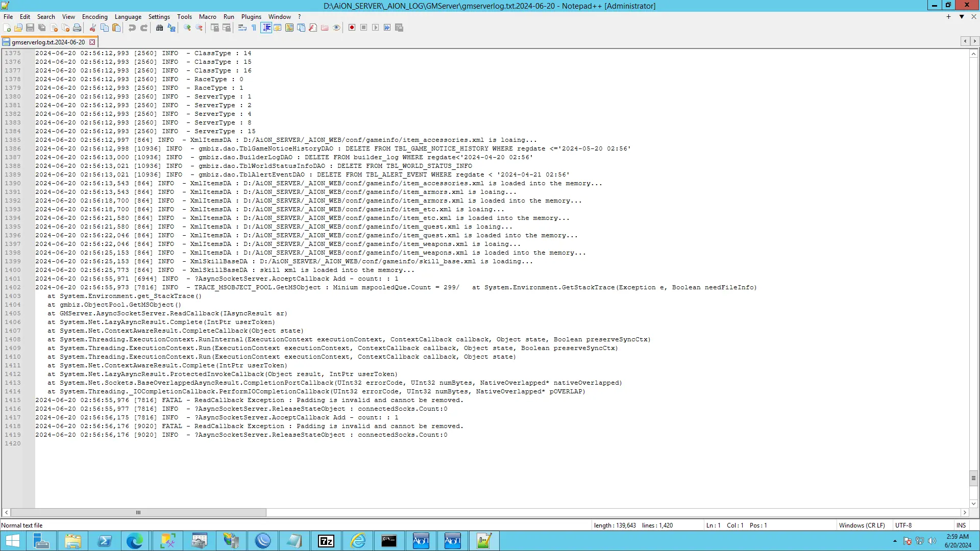Open the View menu

(68, 17)
